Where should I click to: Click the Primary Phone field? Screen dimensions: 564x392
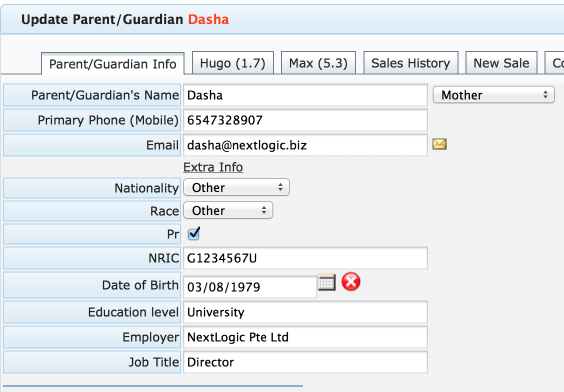(x=305, y=120)
